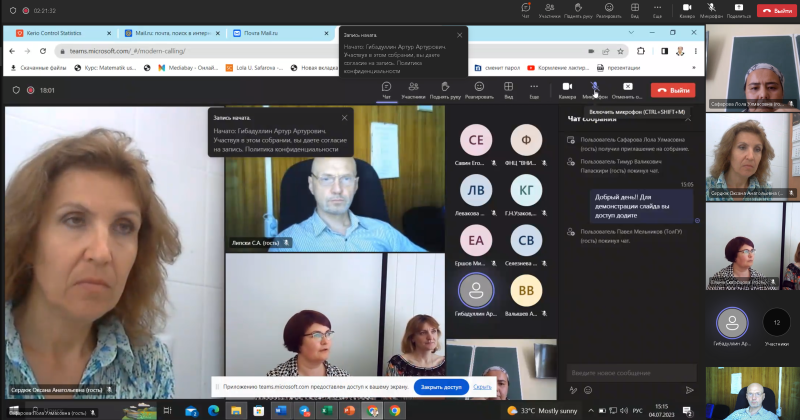
Task: Stop sharing in the inner meeting toolbar
Action: [x=627, y=90]
